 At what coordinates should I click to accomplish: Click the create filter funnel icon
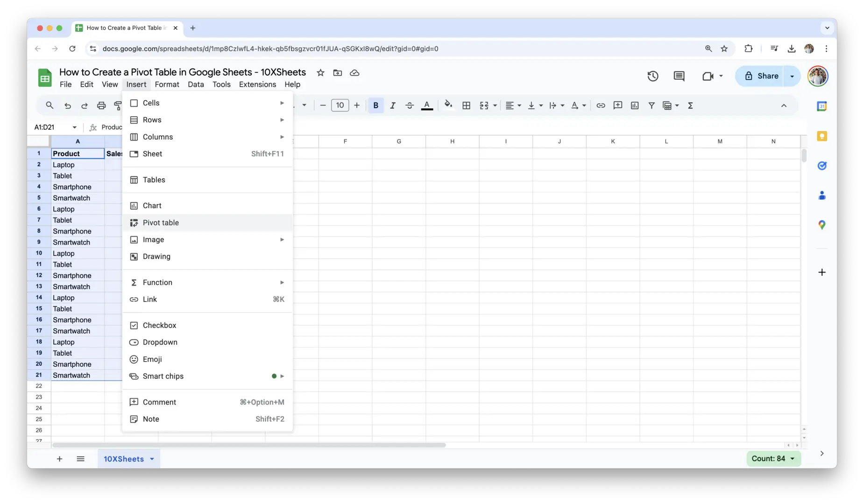click(651, 105)
